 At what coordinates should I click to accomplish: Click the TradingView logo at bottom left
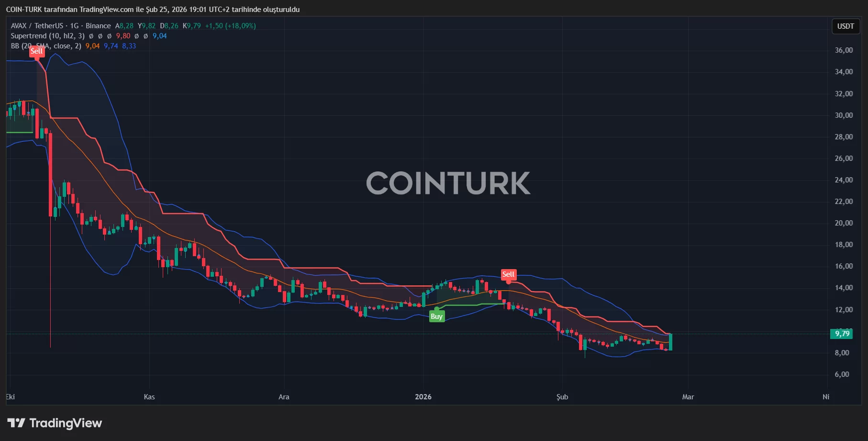click(54, 423)
